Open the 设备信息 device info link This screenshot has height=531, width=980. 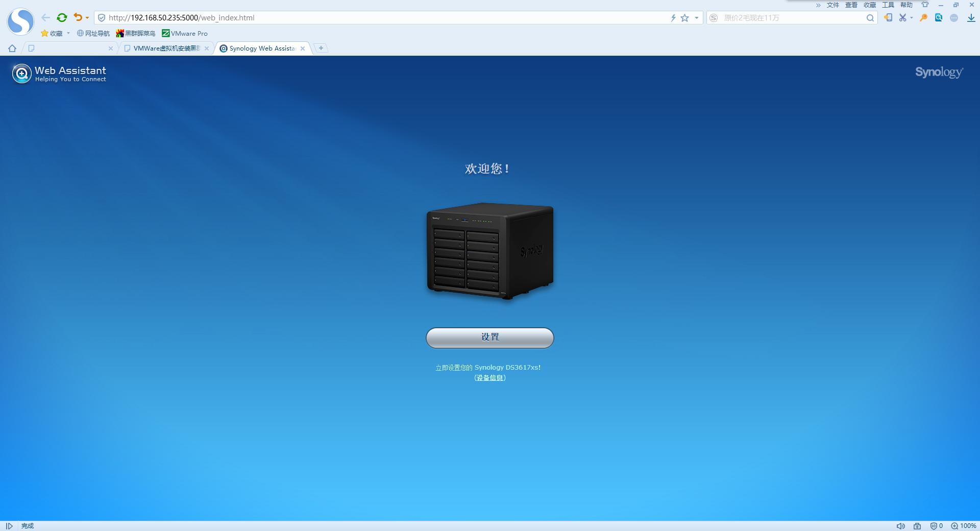pyautogui.click(x=489, y=378)
